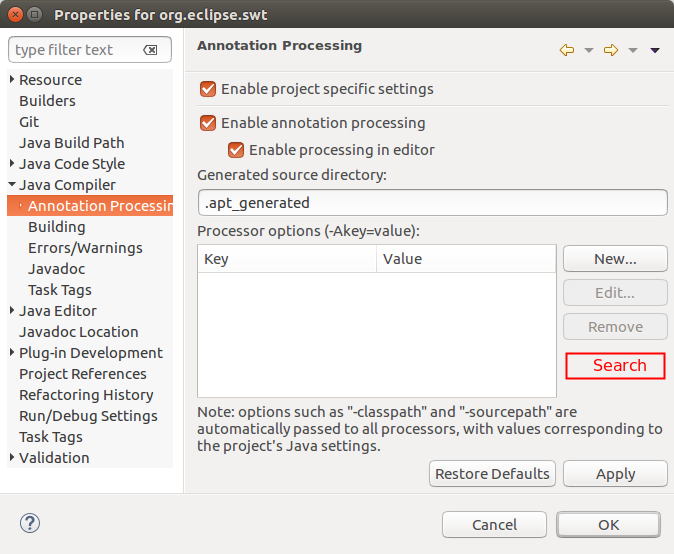The width and height of the screenshot is (674, 554).
Task: Open Refactoring History page
Action: [86, 395]
